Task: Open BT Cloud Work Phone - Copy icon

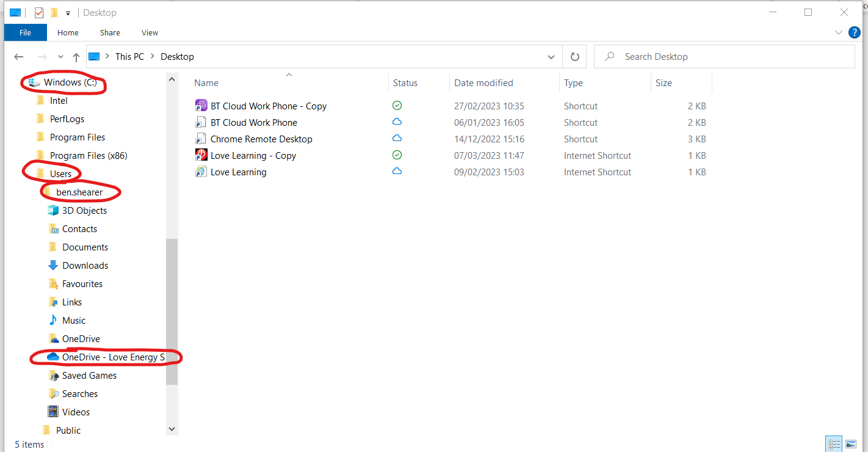Action: 201,106
